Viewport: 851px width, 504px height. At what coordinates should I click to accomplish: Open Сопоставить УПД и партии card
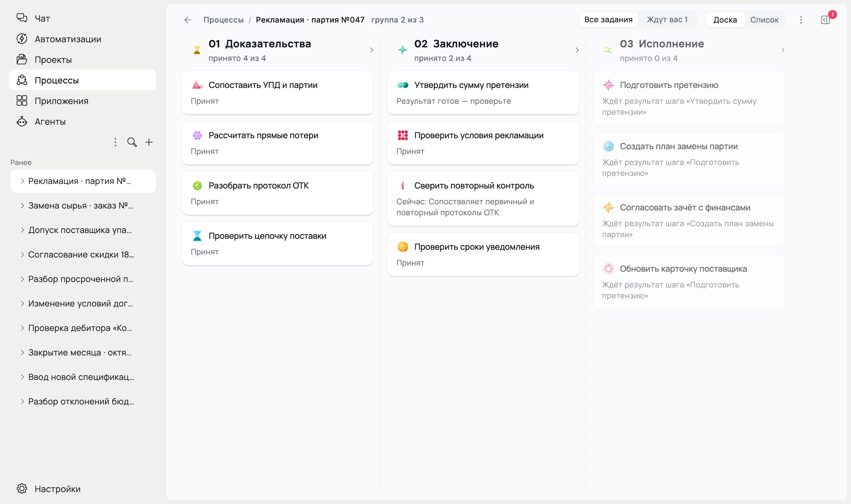pyautogui.click(x=278, y=93)
